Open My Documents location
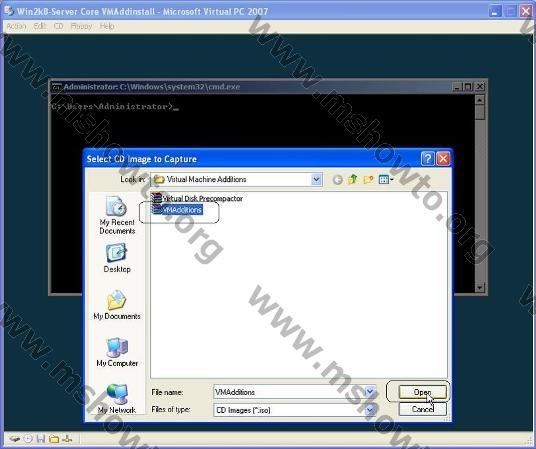This screenshot has height=449, width=536. [117, 305]
